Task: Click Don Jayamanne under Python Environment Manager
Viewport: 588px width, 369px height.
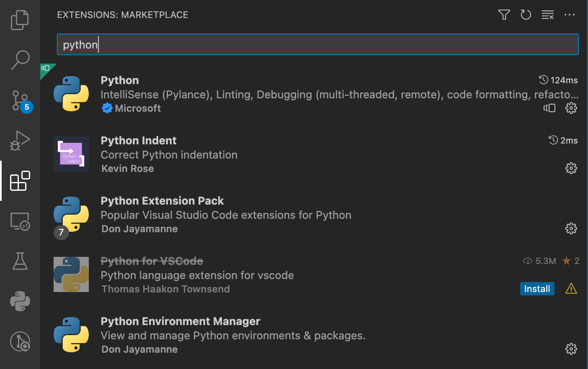Action: 140,349
